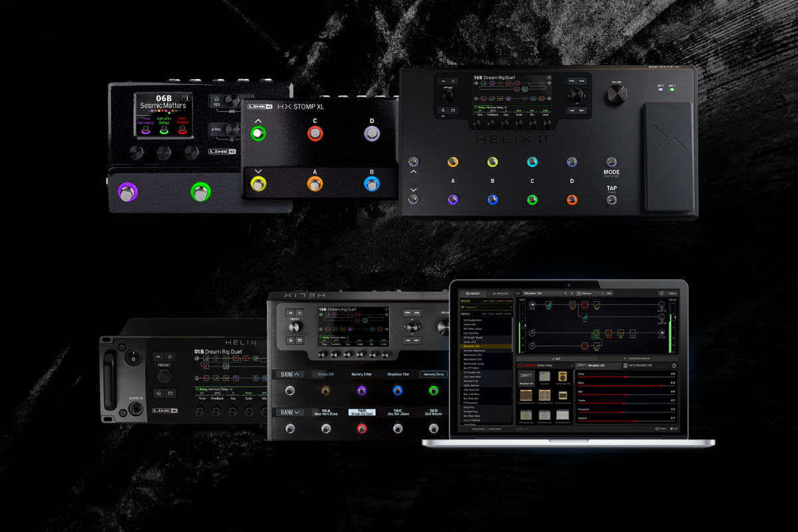The image size is (798, 532).
Task: Toggle the amp bypass power button
Action: (674, 366)
